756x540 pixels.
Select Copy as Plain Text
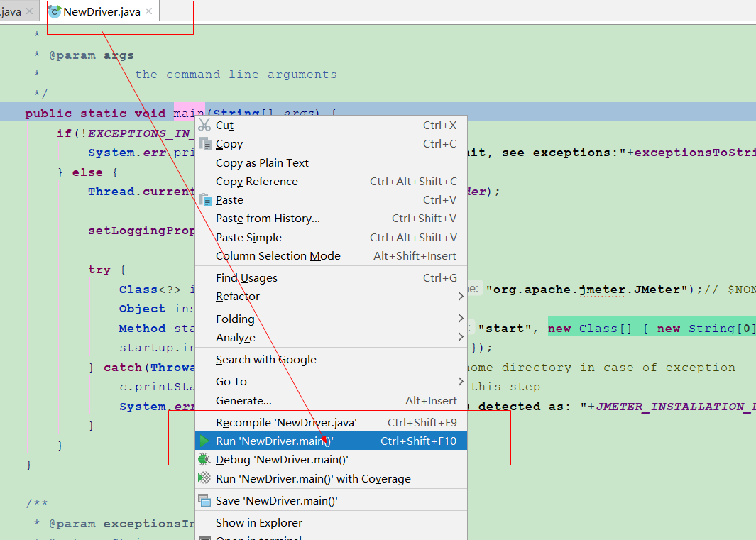click(x=331, y=163)
